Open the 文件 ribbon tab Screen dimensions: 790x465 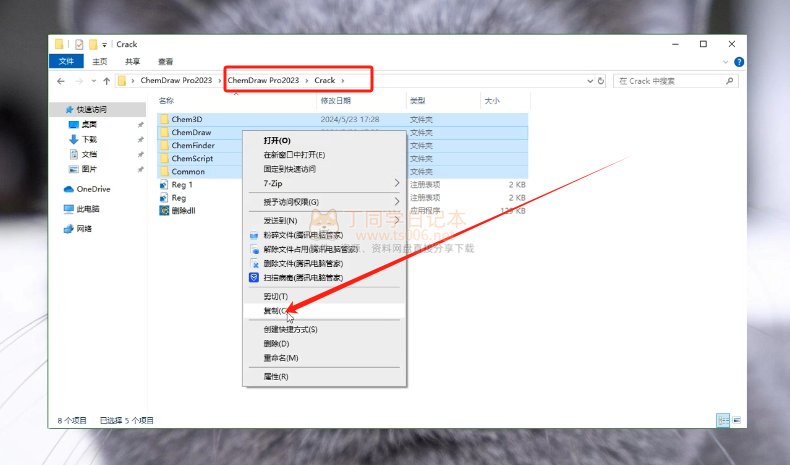pos(67,61)
